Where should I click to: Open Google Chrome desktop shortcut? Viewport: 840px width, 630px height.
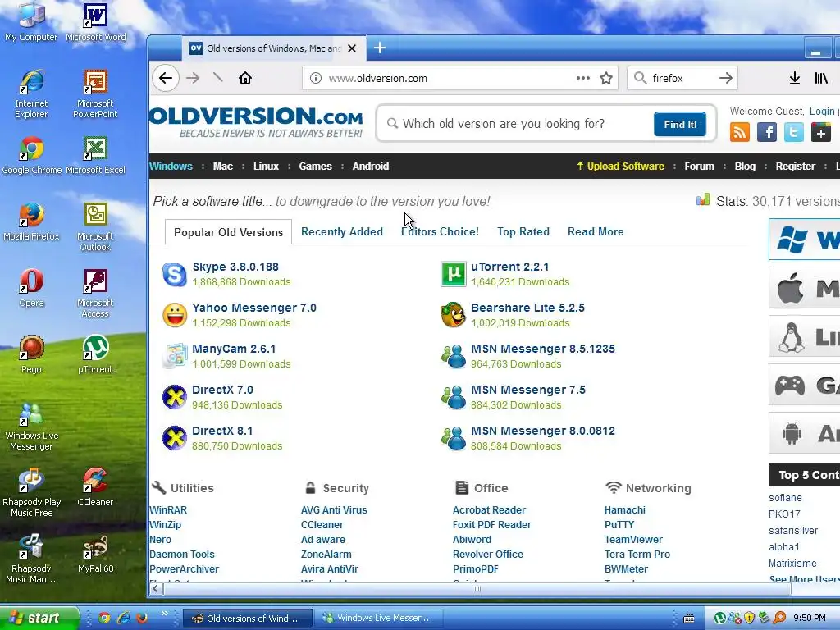click(x=32, y=155)
